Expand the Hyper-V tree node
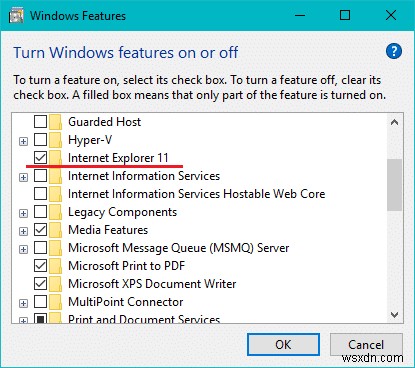 (23, 141)
